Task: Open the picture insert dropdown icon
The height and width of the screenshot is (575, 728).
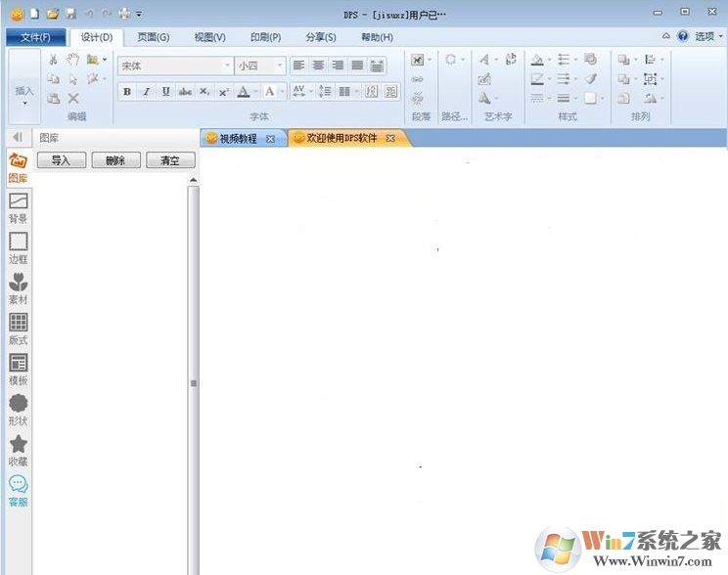Action: click(96, 60)
